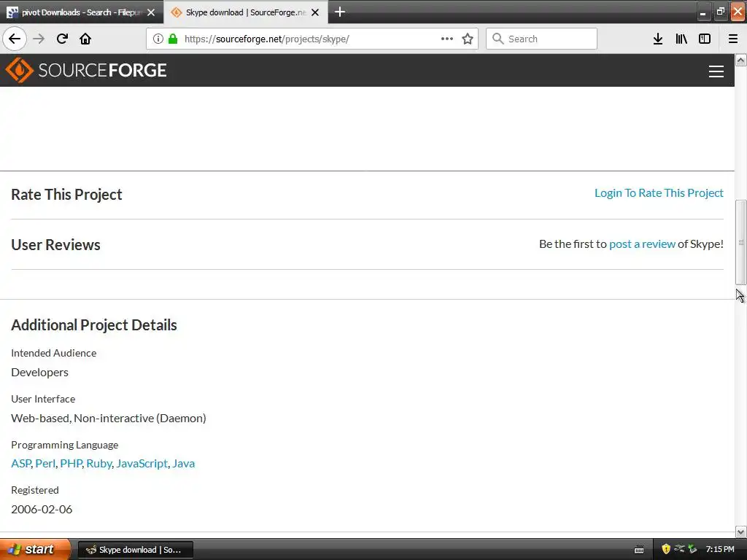Click the Rate This Project heading

pyautogui.click(x=66, y=194)
